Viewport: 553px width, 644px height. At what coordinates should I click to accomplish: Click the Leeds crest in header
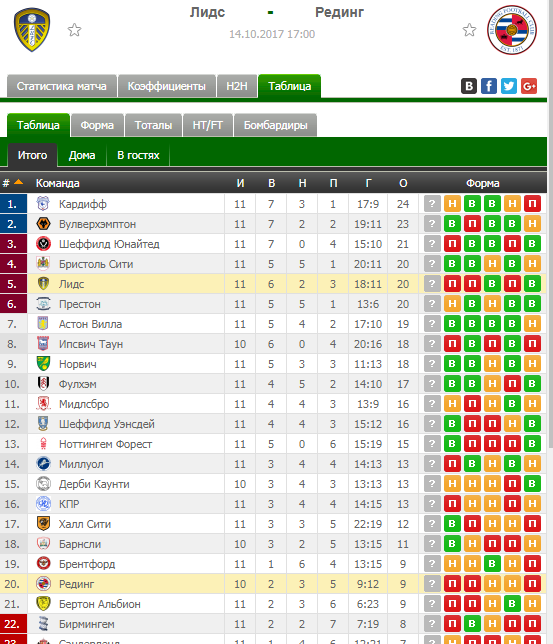pos(32,30)
